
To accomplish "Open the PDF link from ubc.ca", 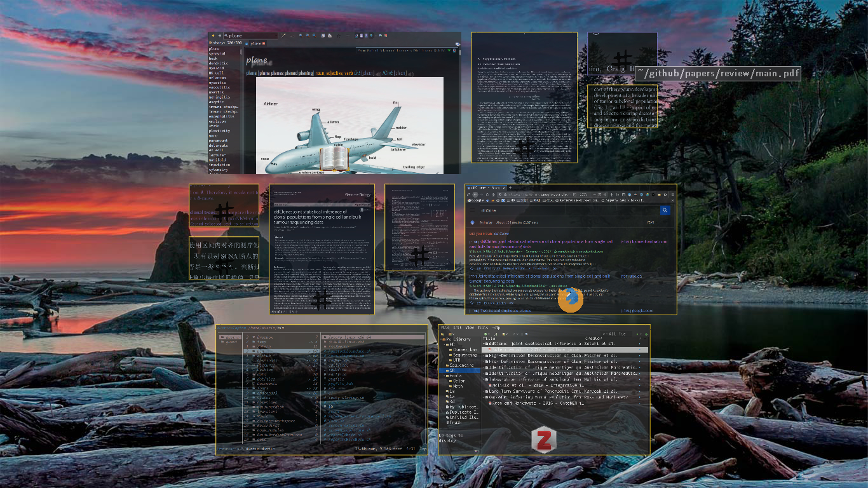I will tap(631, 276).
